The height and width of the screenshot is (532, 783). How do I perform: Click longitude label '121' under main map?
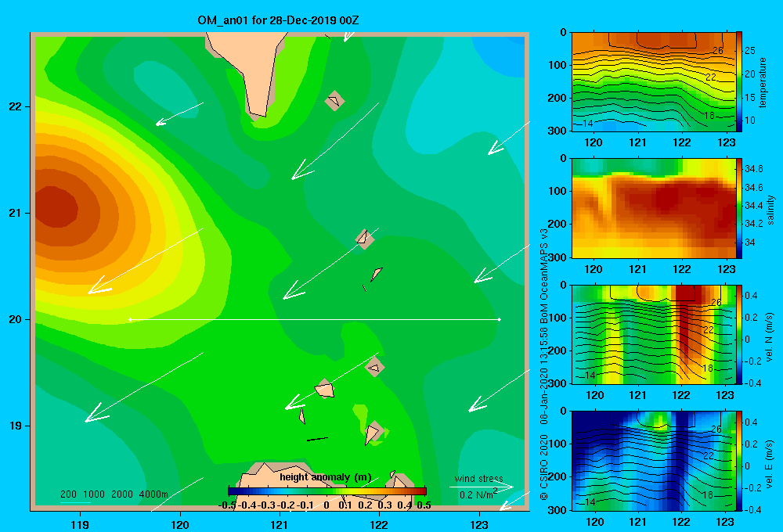coord(280,524)
